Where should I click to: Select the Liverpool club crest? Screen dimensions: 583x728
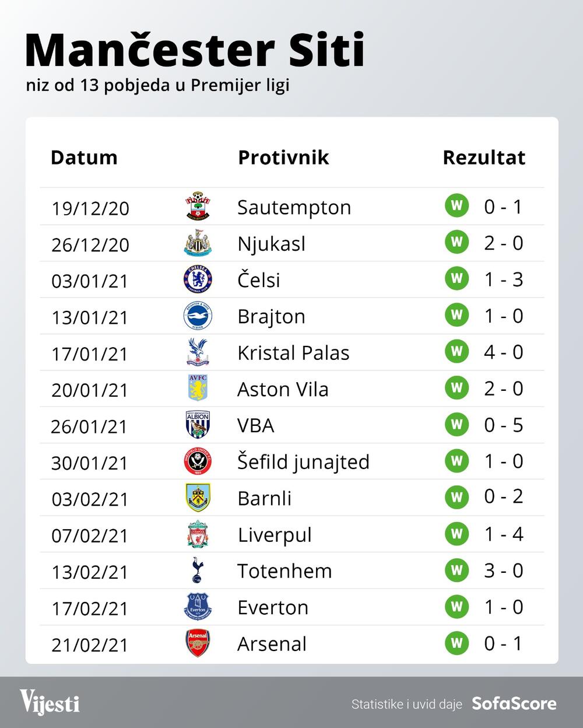pos(198,534)
